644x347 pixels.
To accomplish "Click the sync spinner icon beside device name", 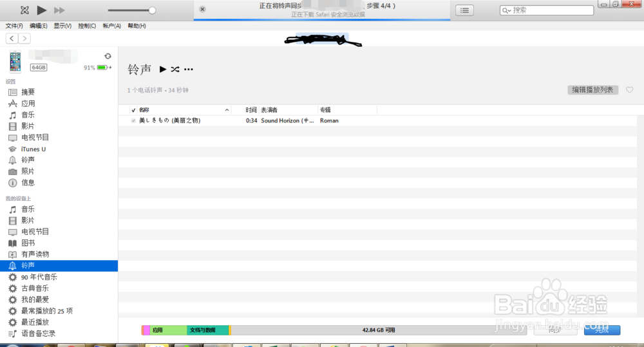I will [x=108, y=56].
